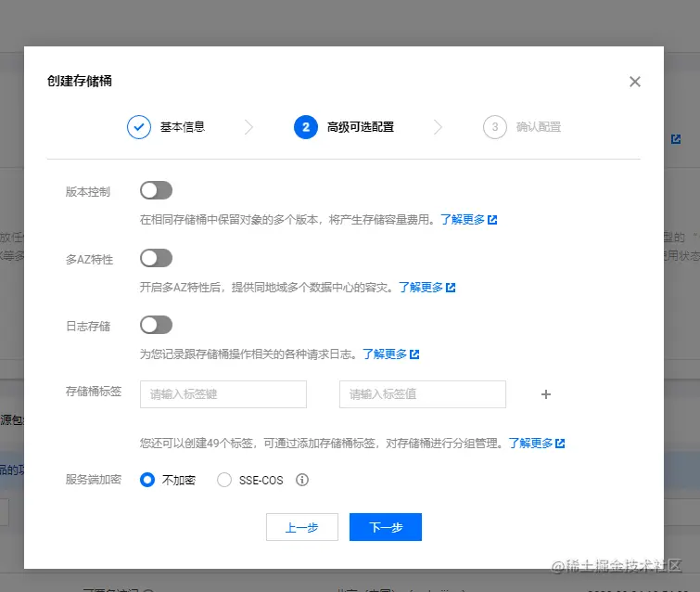Click the 服务端加密 field label
Image resolution: width=700 pixels, height=592 pixels.
[94, 480]
